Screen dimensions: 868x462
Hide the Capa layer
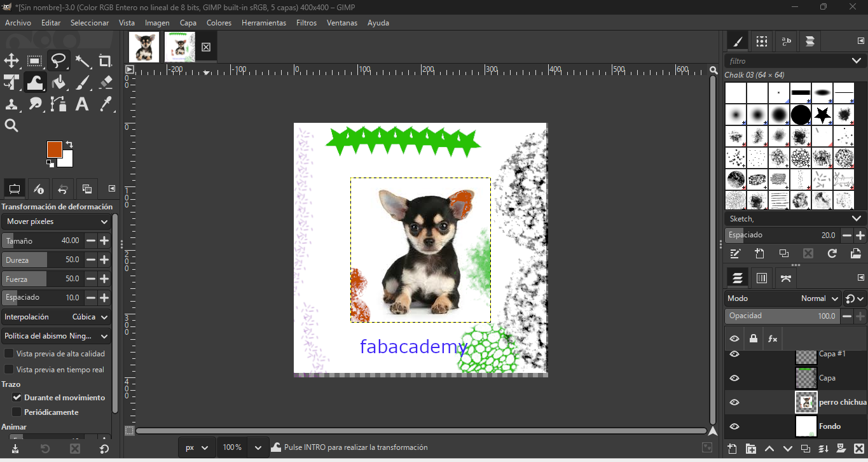coord(734,378)
